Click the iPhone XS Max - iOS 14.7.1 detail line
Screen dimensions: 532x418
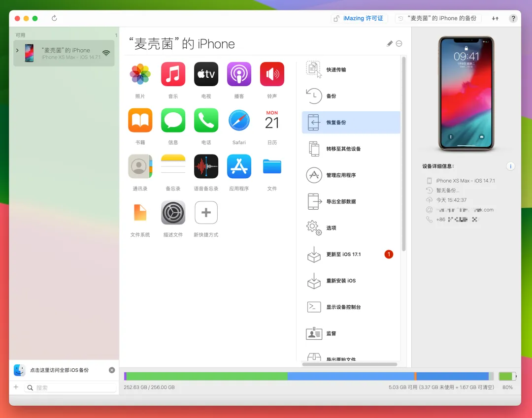point(465,181)
